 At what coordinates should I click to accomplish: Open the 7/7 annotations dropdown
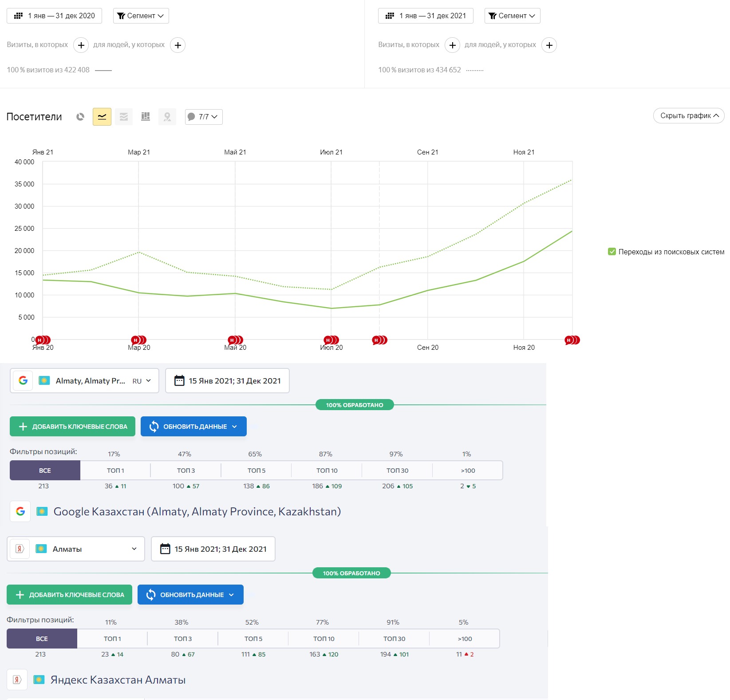pyautogui.click(x=204, y=117)
